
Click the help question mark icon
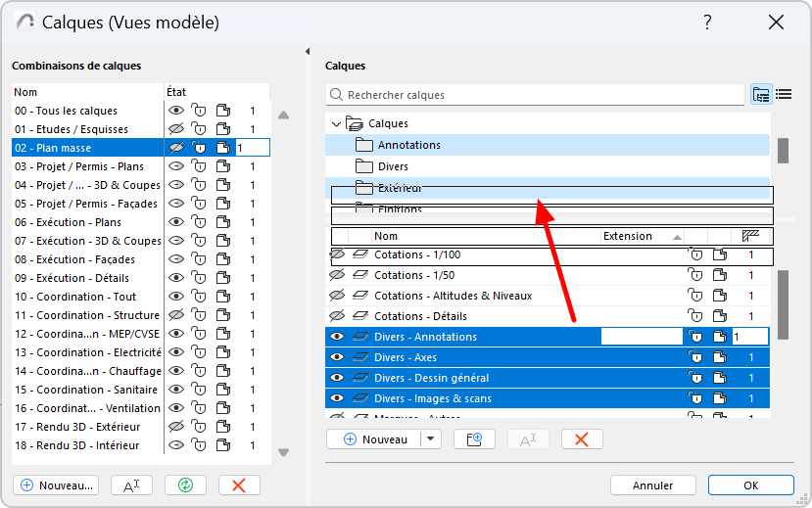coord(707,23)
